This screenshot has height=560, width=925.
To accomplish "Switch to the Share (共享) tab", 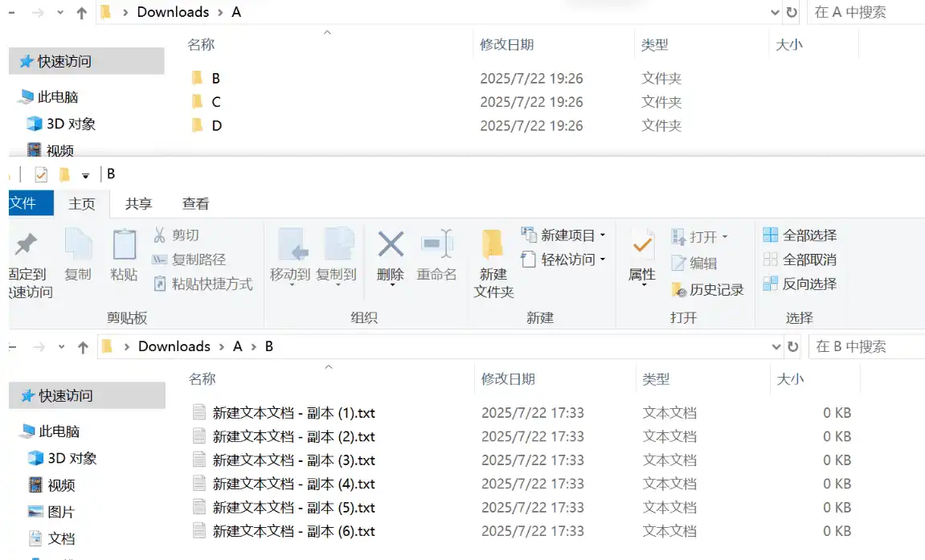I will point(139,203).
